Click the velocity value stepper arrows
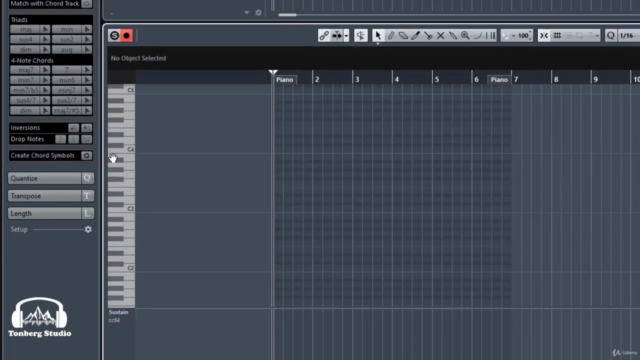The image size is (640, 360). [x=530, y=36]
